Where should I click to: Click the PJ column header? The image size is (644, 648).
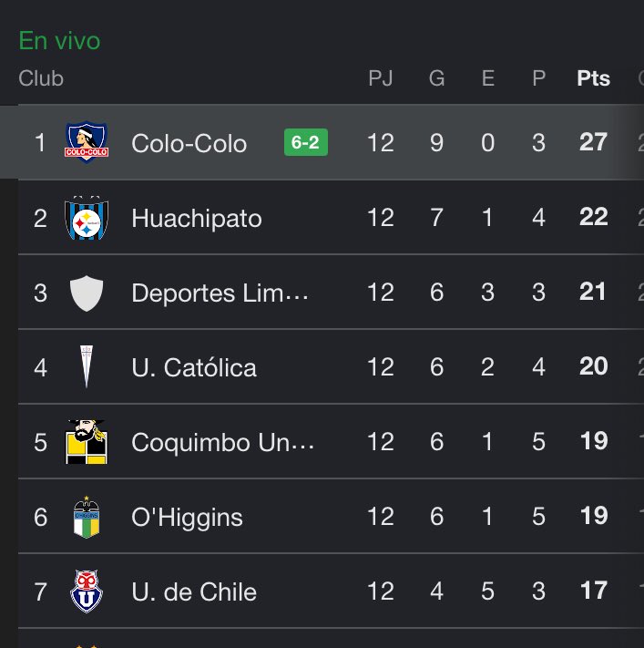point(381,78)
